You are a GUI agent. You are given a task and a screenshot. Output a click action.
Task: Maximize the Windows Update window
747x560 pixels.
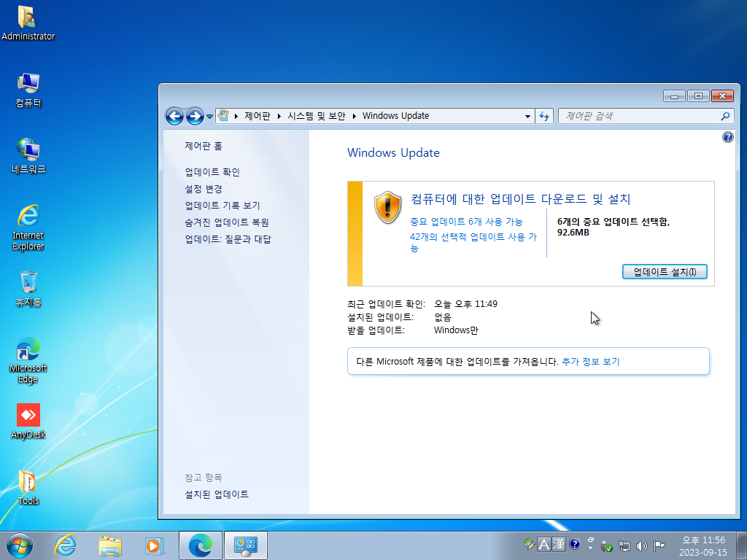click(x=698, y=96)
